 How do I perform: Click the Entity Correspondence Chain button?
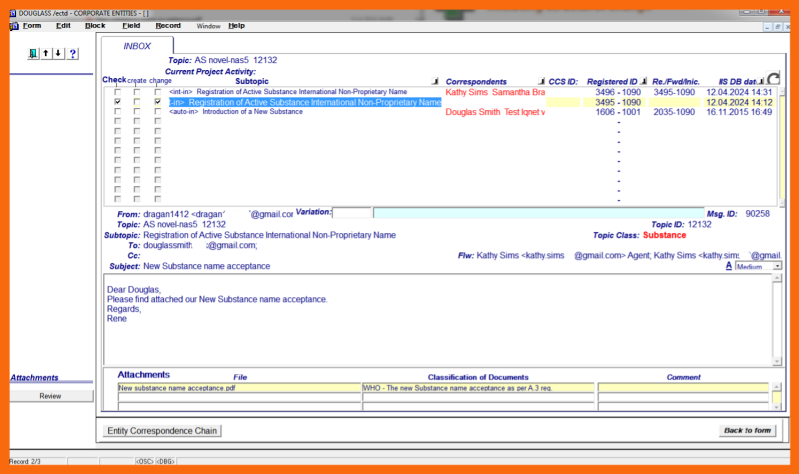[x=162, y=430]
